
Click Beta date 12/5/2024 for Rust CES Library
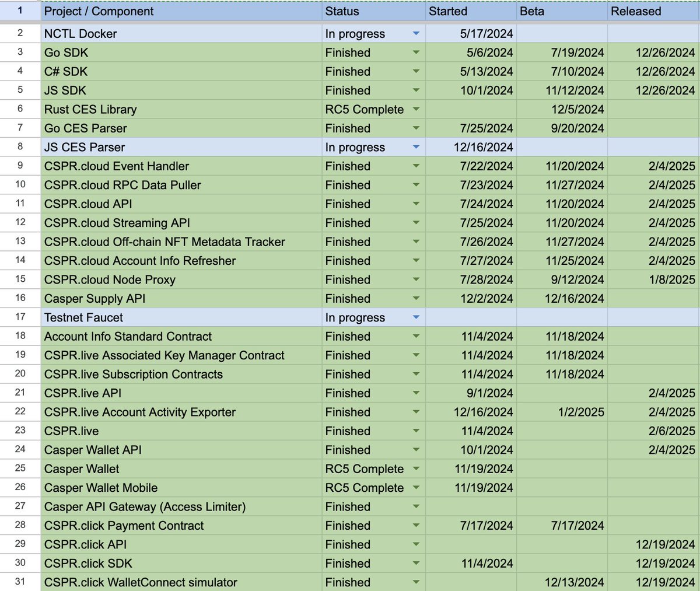[x=562, y=109]
